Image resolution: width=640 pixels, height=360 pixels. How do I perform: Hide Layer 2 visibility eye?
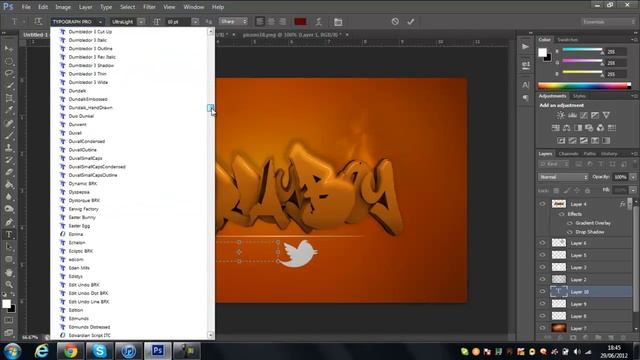coord(542,280)
